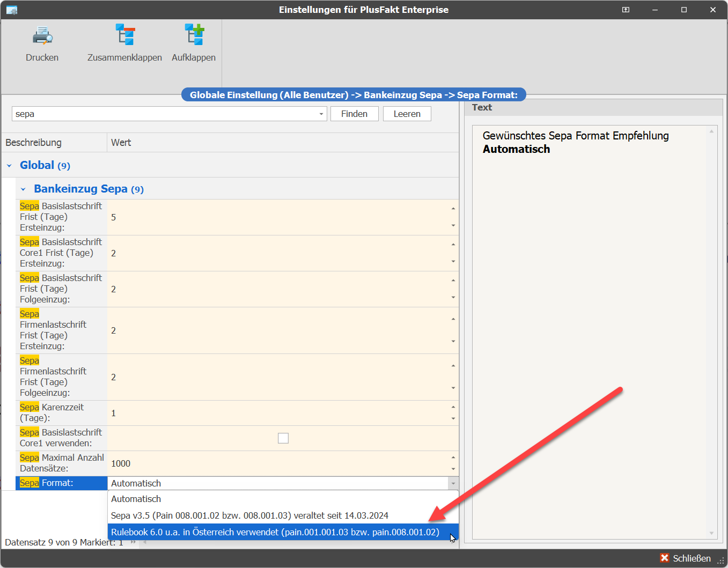Decrease Basislastschrift Frist Folgeeinzug value
The height and width of the screenshot is (568, 728).
click(453, 298)
